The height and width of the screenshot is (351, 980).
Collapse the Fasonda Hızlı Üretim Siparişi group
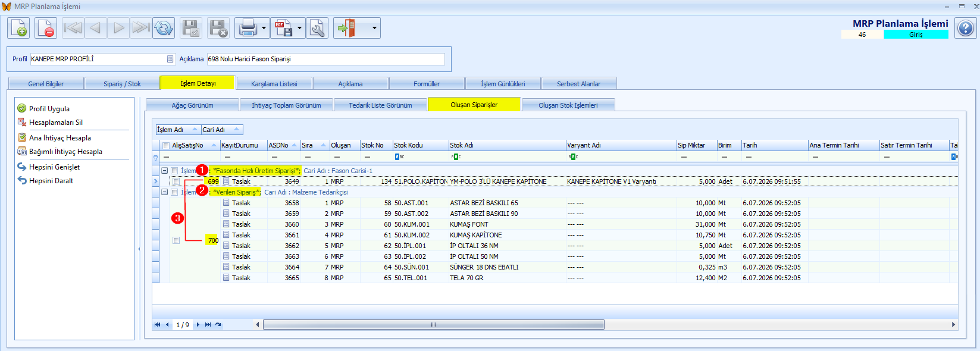point(164,171)
